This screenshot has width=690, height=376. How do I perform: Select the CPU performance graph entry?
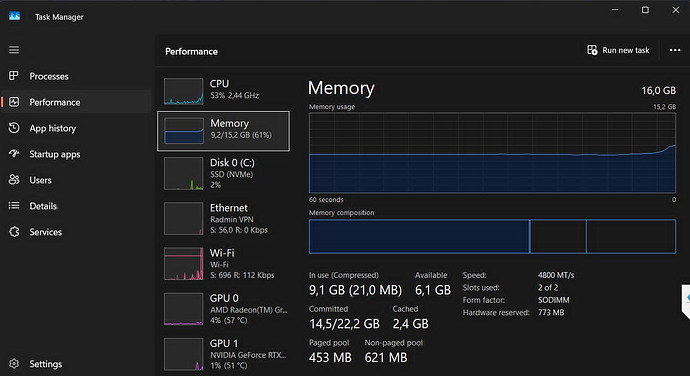[224, 91]
